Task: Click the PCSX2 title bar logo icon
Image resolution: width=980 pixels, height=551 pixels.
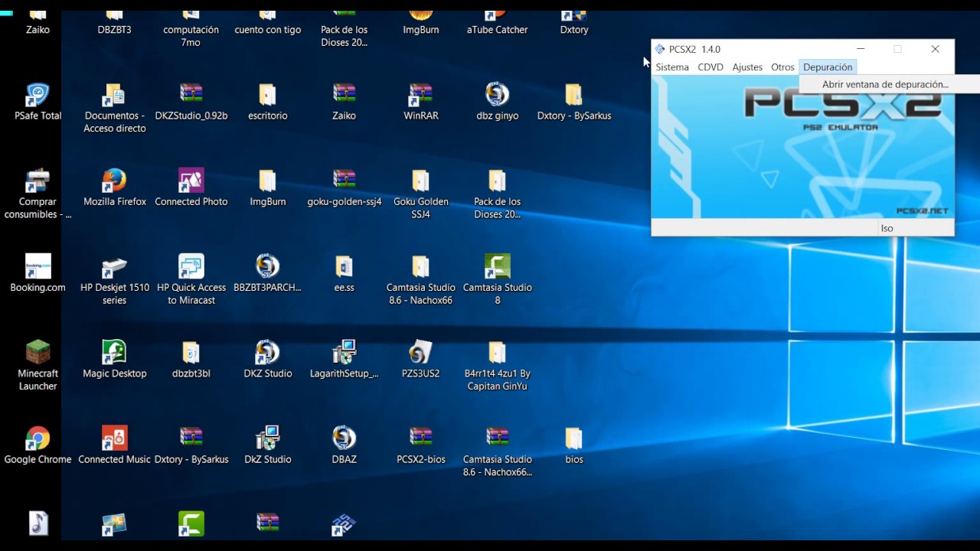Action: click(660, 49)
